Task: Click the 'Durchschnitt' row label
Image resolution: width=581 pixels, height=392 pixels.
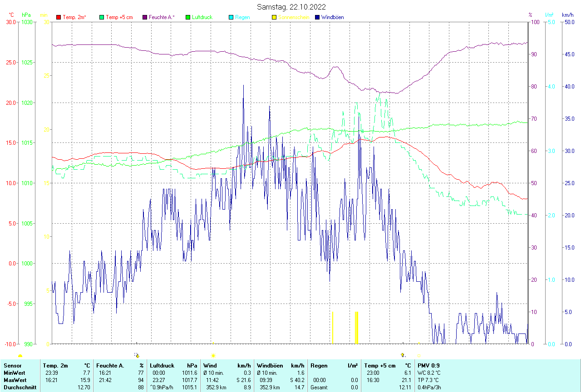Action: [20, 387]
